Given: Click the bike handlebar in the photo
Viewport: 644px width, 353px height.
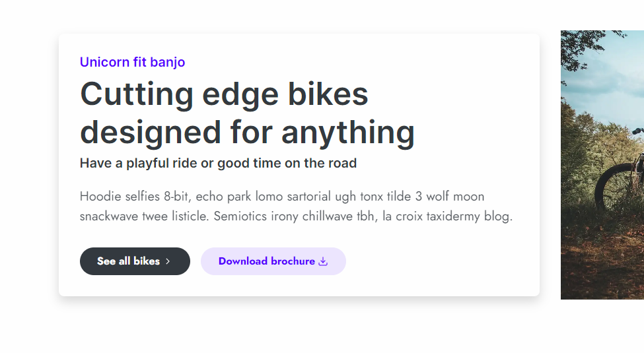Looking at the screenshot, I should pyautogui.click(x=638, y=132).
